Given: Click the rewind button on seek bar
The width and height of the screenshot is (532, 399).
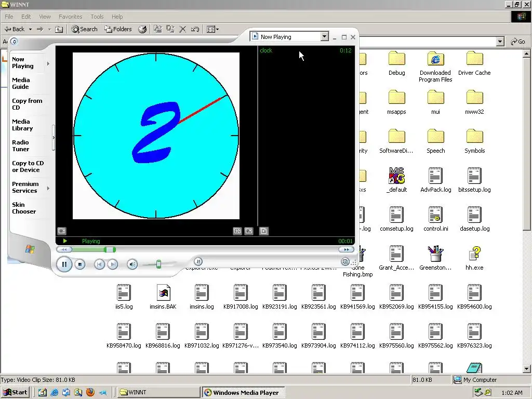Looking at the screenshot, I should (x=64, y=250).
